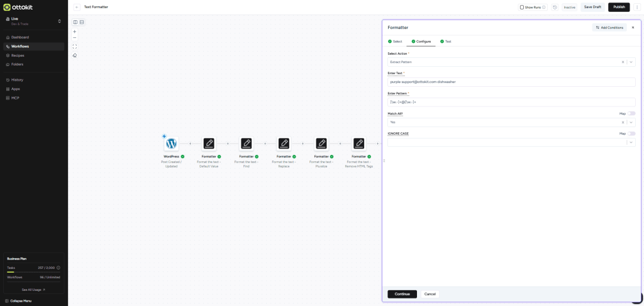Click the back arrow beside Text Formatter

click(x=77, y=7)
